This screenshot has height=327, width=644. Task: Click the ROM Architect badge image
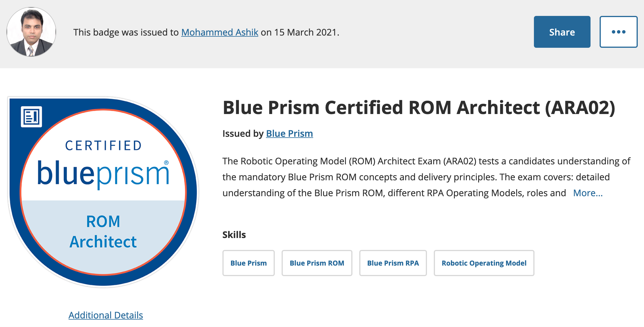(103, 192)
